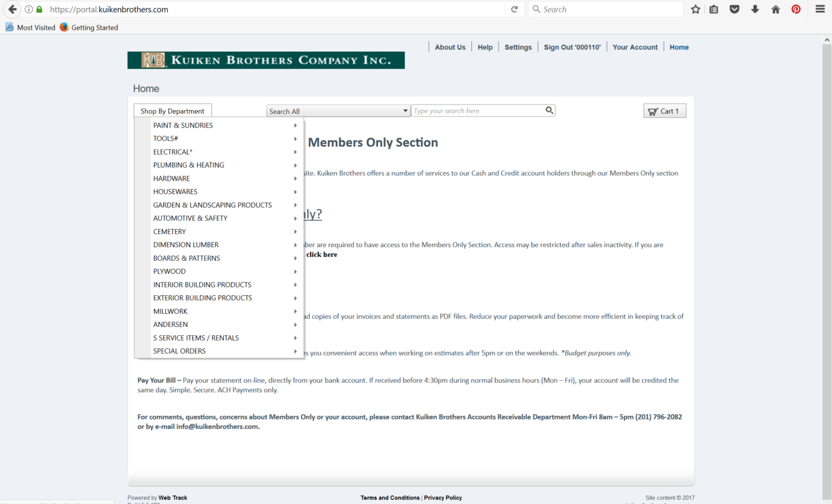Click the Pinterest toolbar icon

click(796, 10)
